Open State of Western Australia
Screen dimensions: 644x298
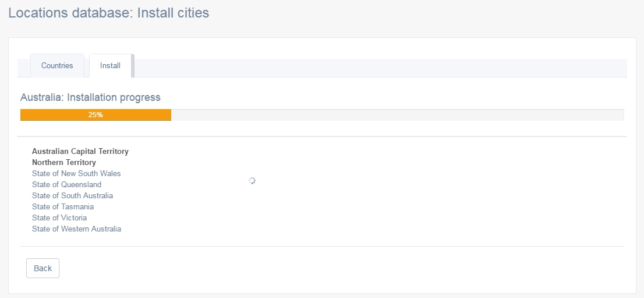(x=76, y=229)
